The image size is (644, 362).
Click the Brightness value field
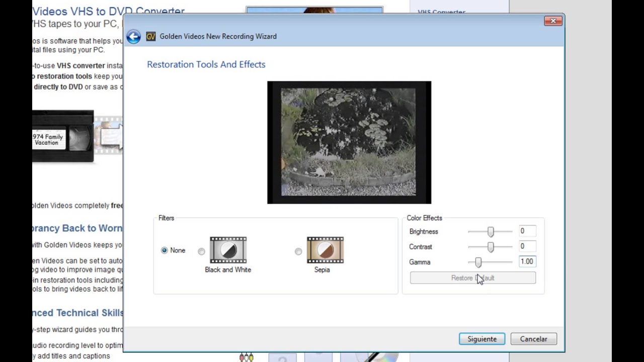tap(527, 231)
